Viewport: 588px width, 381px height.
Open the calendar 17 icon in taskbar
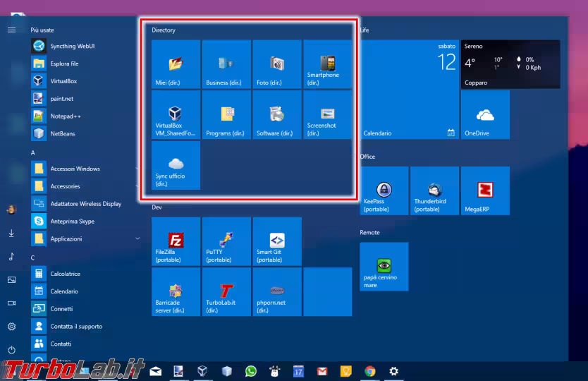coord(298,372)
